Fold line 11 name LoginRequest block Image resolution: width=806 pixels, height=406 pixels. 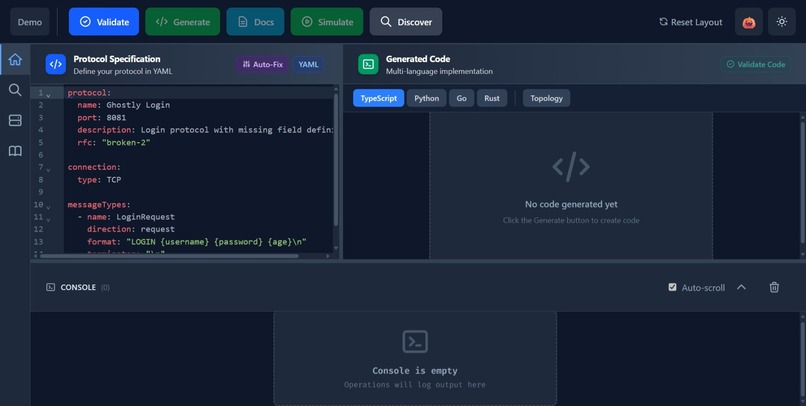coord(48,219)
